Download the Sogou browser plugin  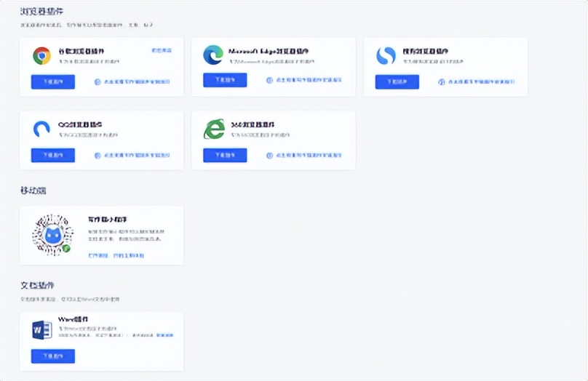point(397,81)
